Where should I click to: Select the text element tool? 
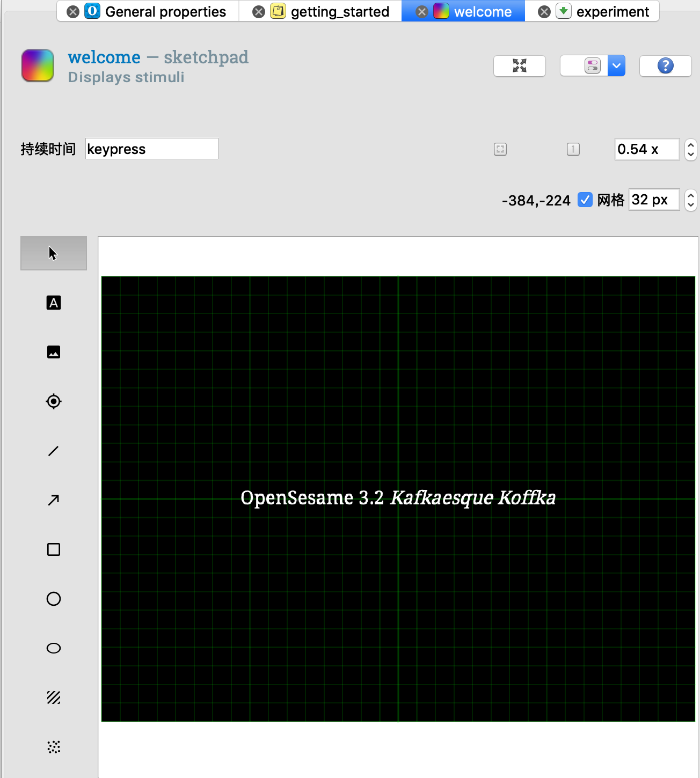[x=53, y=303]
